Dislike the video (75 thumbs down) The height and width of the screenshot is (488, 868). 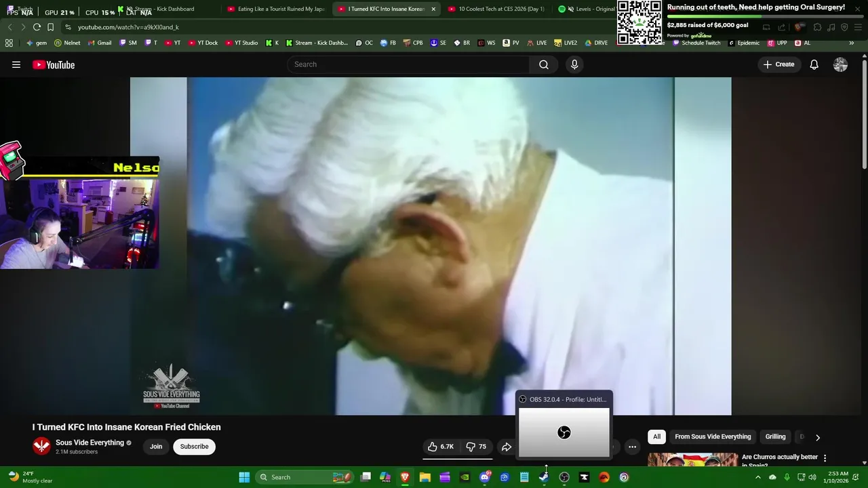click(477, 447)
